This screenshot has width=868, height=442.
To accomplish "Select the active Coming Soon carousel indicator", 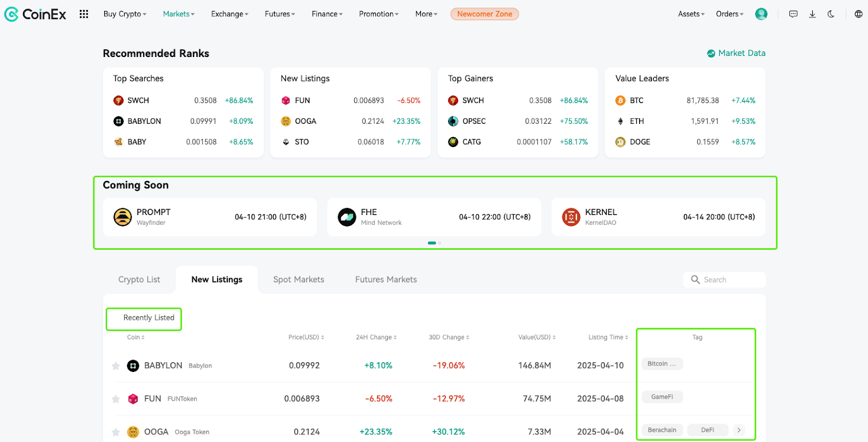I will click(432, 243).
